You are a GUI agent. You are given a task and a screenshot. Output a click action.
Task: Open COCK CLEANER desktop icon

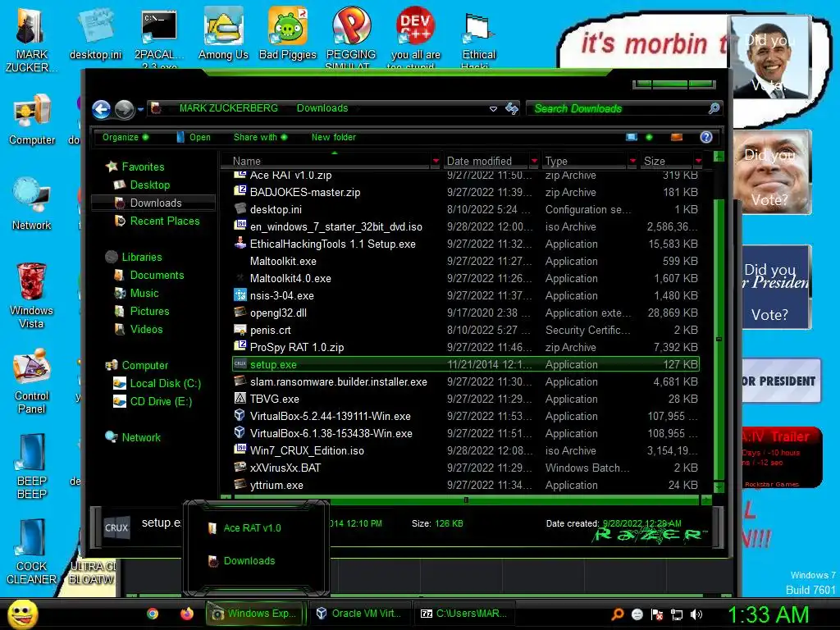31,552
